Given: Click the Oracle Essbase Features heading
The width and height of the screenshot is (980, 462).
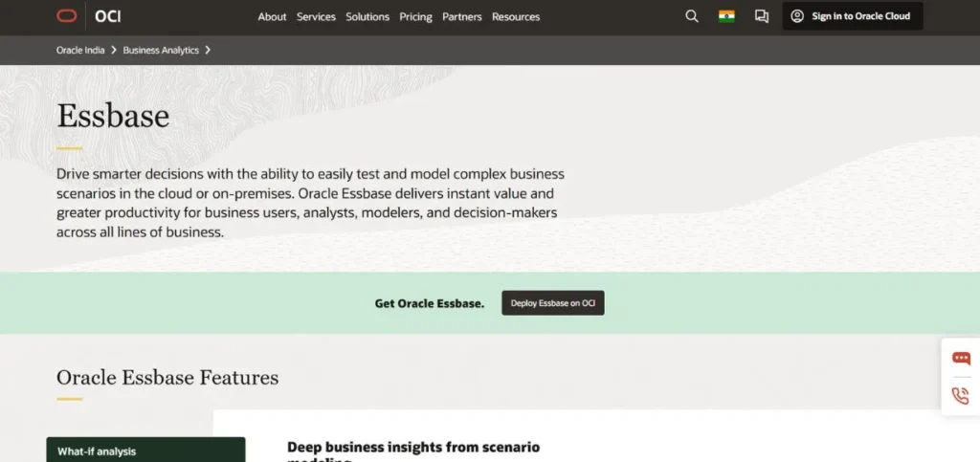Looking at the screenshot, I should pyautogui.click(x=167, y=378).
